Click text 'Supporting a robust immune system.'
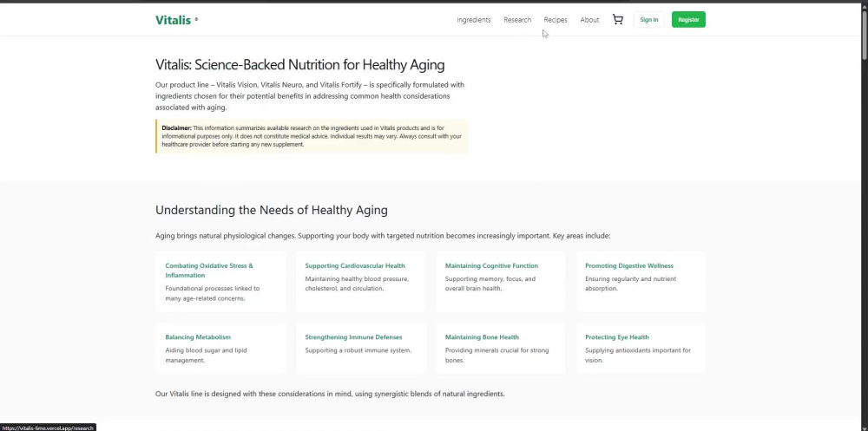Viewport: 868px width, 431px height. tap(358, 350)
